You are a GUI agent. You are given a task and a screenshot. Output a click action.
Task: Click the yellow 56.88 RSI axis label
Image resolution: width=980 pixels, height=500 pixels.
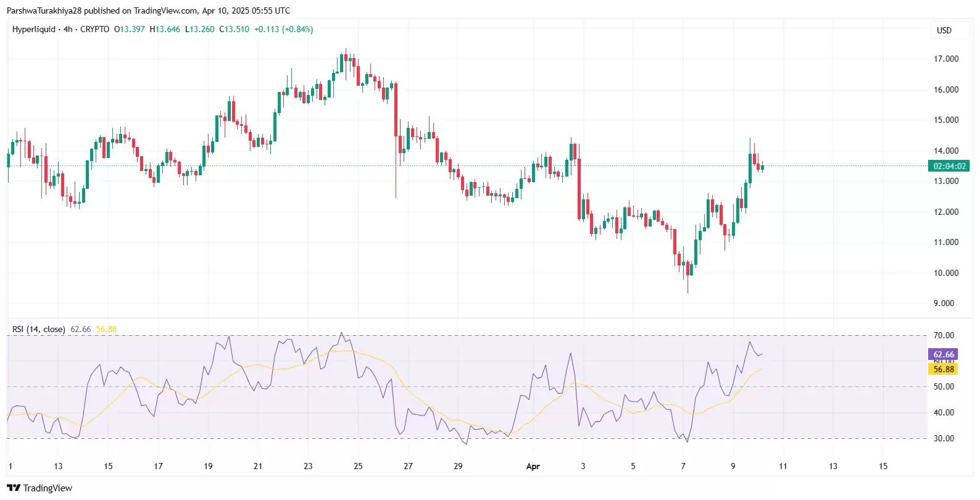[x=943, y=369]
